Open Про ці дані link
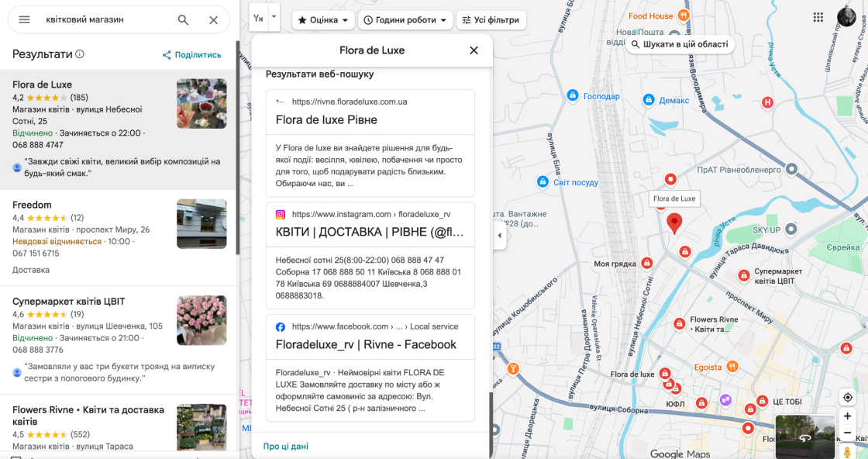The image size is (868, 459). pos(286,447)
